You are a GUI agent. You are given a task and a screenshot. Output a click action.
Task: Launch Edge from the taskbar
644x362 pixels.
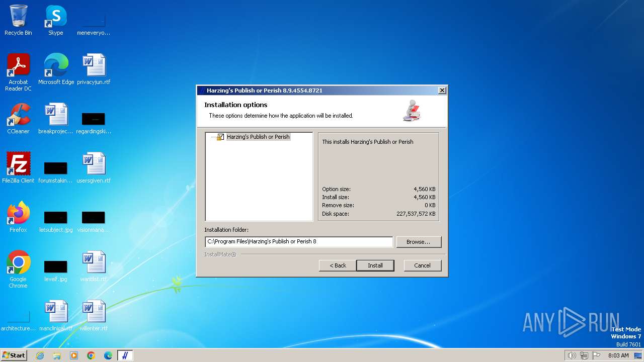pyautogui.click(x=108, y=355)
